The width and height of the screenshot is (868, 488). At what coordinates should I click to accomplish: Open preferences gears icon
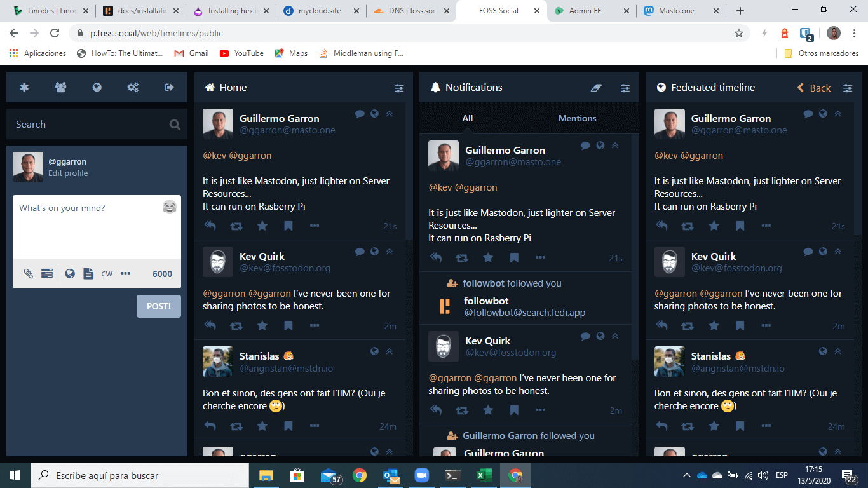(133, 88)
